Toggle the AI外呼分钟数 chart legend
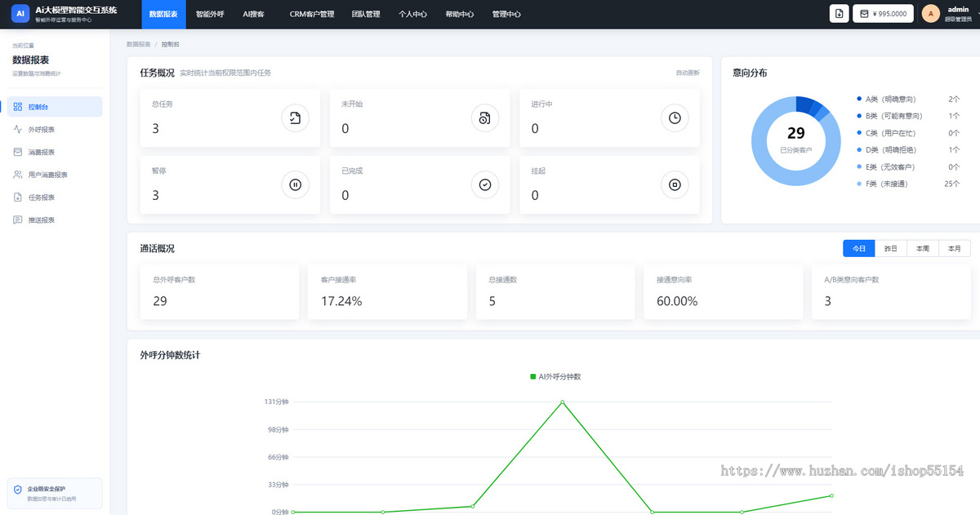This screenshot has width=980, height=515. coord(555,376)
